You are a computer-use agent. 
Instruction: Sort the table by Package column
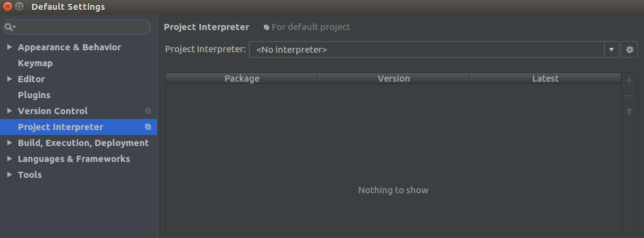pos(242,79)
